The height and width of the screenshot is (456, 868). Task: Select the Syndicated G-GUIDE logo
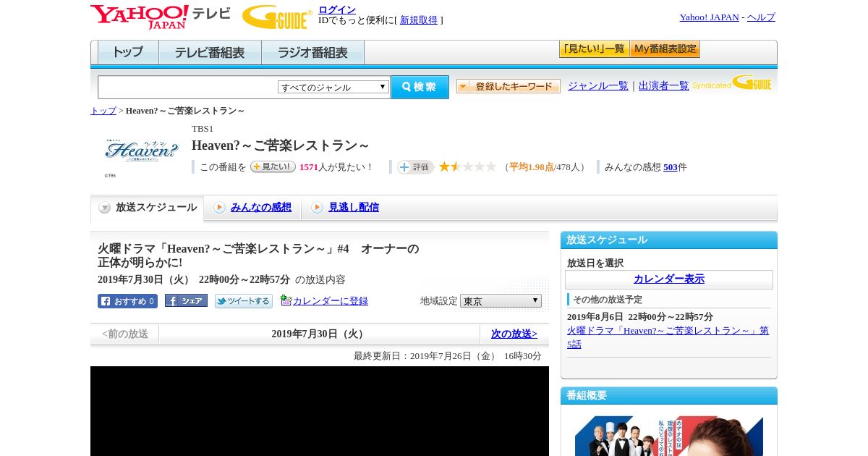pos(731,83)
